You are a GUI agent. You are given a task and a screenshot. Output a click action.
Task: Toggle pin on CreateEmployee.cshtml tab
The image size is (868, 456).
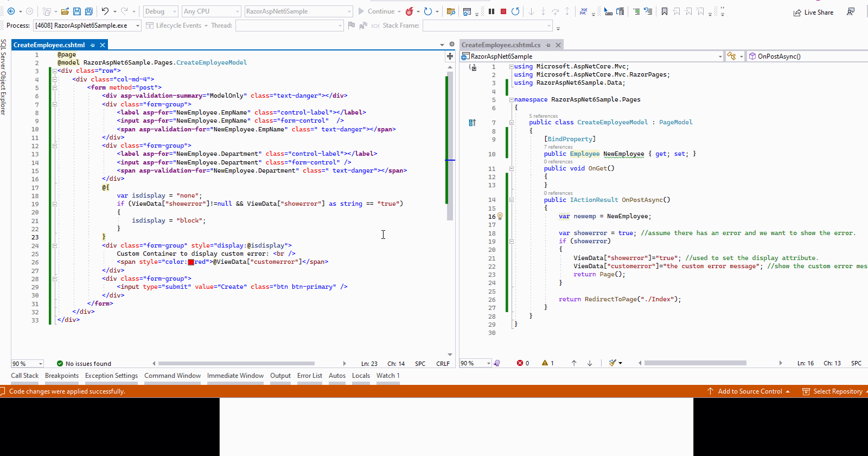click(x=93, y=45)
